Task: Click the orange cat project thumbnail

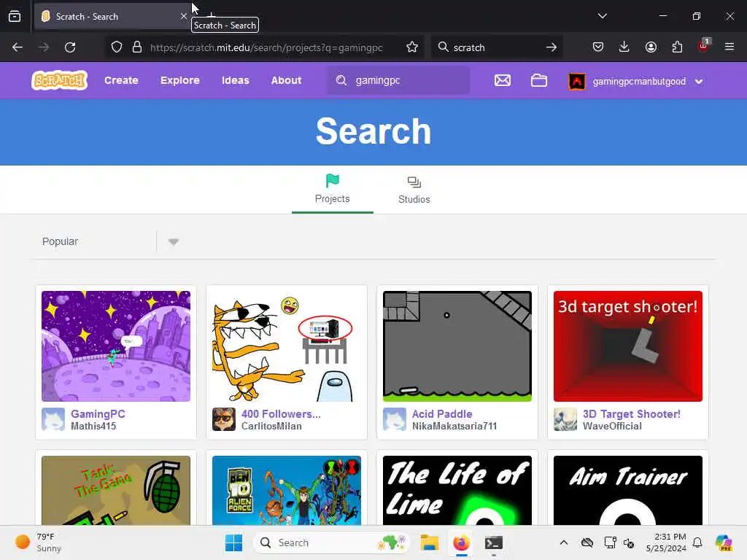Action: pos(286,346)
